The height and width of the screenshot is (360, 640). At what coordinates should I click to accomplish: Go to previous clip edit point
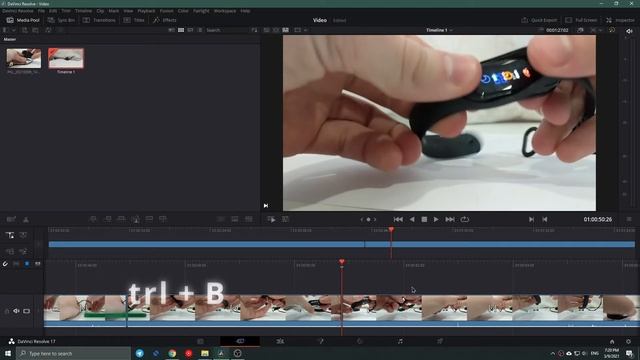click(544, 220)
